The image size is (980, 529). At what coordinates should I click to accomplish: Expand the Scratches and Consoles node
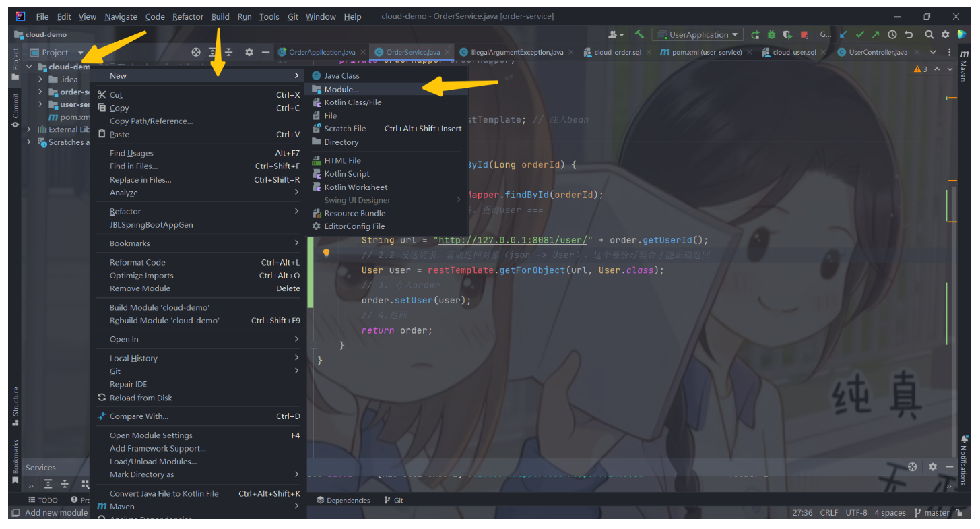pos(29,142)
